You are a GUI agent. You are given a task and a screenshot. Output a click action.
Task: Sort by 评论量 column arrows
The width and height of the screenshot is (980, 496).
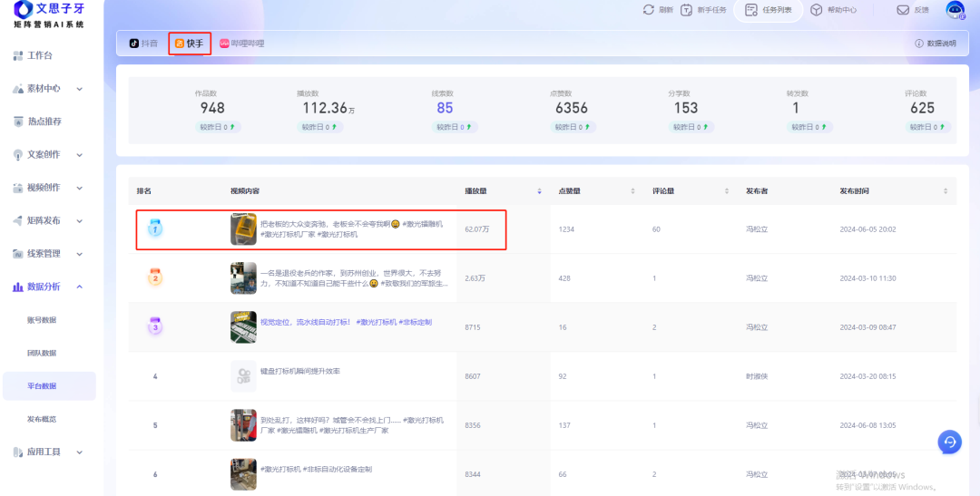pos(727,191)
